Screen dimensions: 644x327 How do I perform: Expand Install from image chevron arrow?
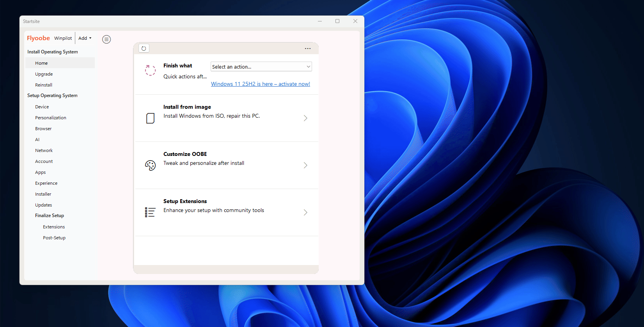305,118
